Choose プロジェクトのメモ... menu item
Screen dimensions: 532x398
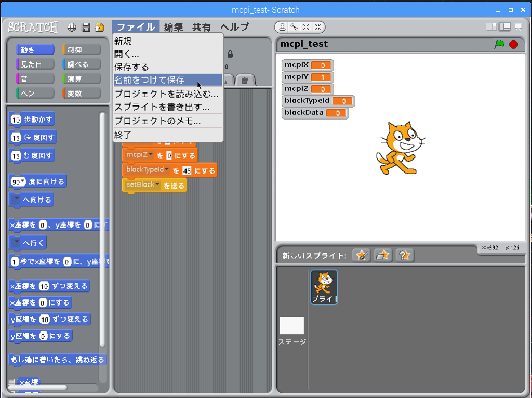click(x=168, y=121)
